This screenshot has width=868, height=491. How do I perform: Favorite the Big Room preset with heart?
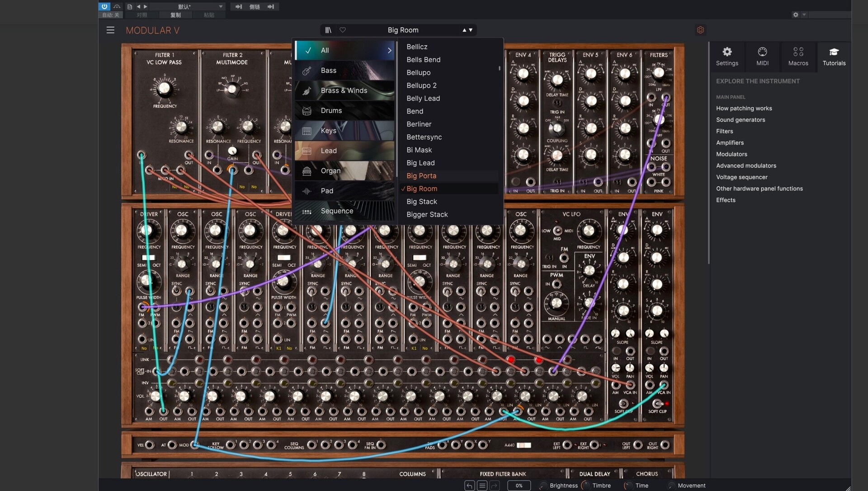click(343, 30)
